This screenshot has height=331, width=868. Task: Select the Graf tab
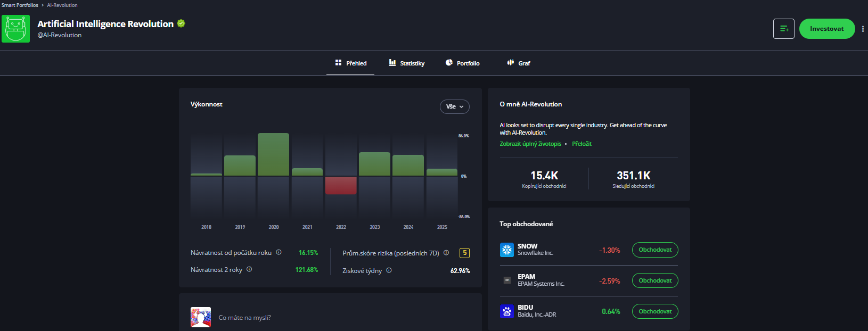[x=519, y=63]
